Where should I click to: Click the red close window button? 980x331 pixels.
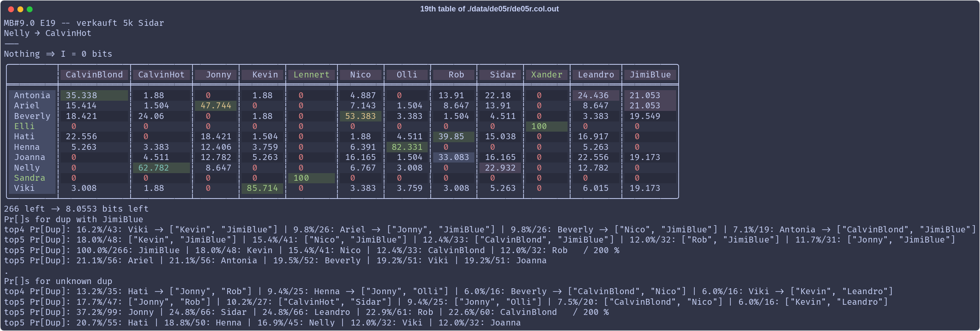tap(11, 9)
